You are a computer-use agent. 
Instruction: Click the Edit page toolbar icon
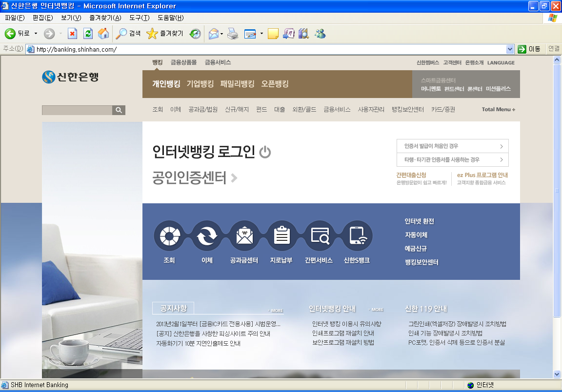coord(250,34)
